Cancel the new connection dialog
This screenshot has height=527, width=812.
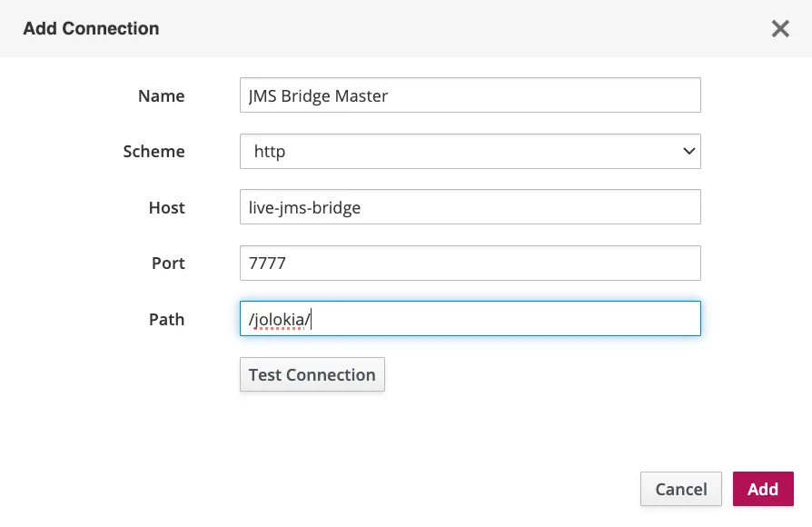[680, 489]
